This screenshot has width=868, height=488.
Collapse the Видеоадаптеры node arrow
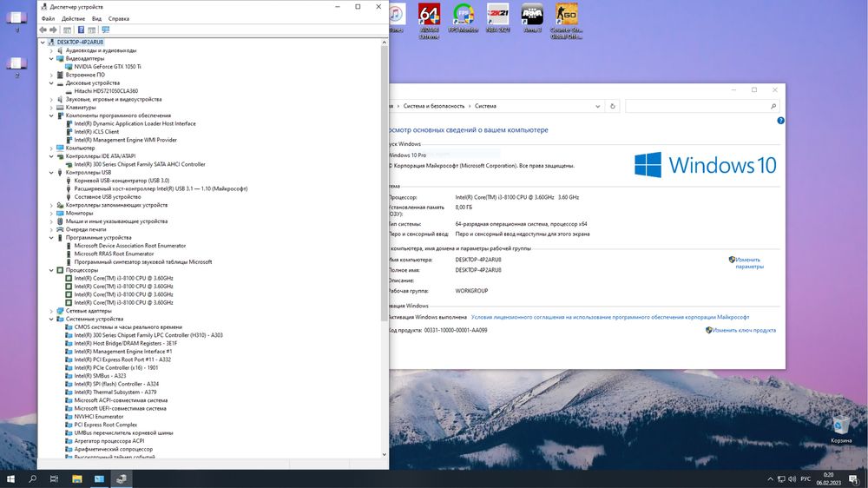pyautogui.click(x=51, y=59)
